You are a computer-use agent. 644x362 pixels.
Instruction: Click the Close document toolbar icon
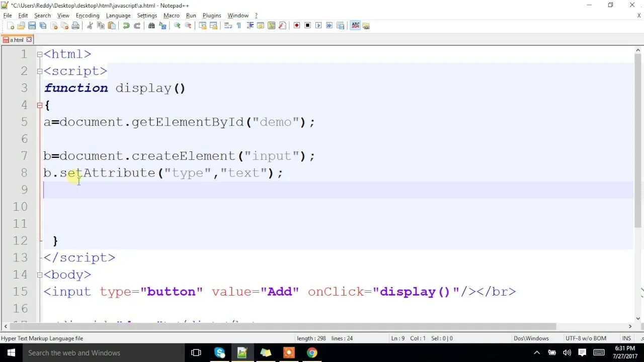[54, 26]
